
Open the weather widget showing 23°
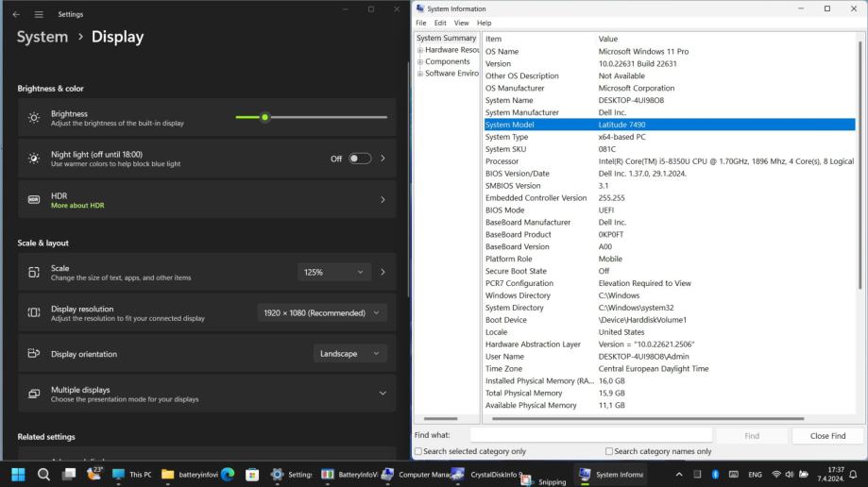pos(94,474)
